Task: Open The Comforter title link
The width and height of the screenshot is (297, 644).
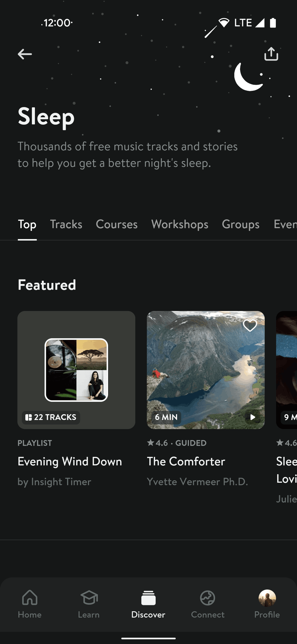Action: click(186, 461)
